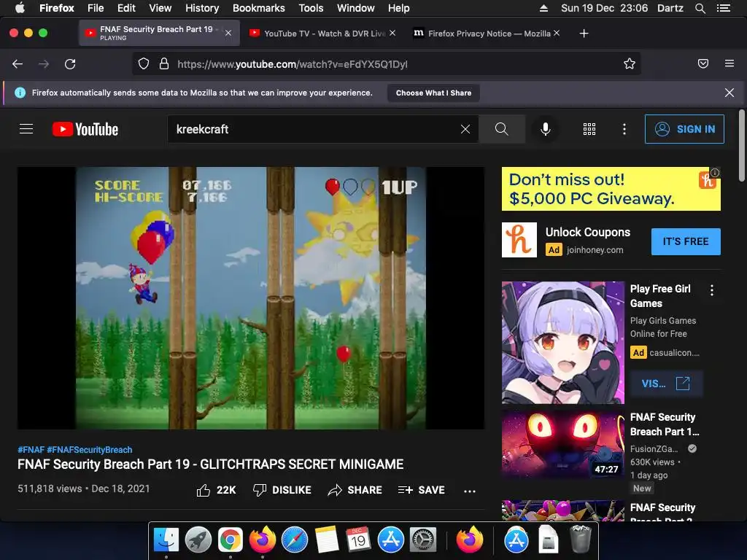Open the Help menu

pyautogui.click(x=398, y=8)
